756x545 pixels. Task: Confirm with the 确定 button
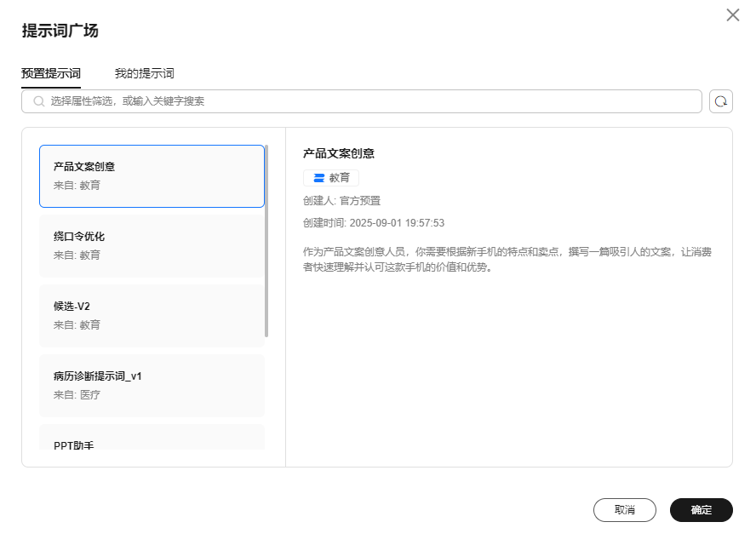point(702,510)
